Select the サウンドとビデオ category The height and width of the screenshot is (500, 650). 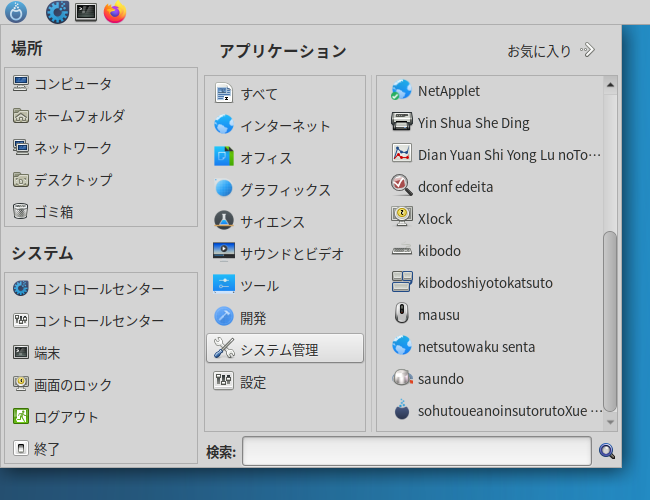coord(285,253)
